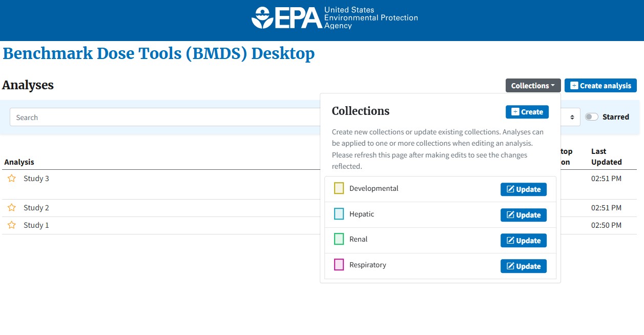Click the Developmental yellow color swatch
The width and height of the screenshot is (644, 335).
click(339, 188)
